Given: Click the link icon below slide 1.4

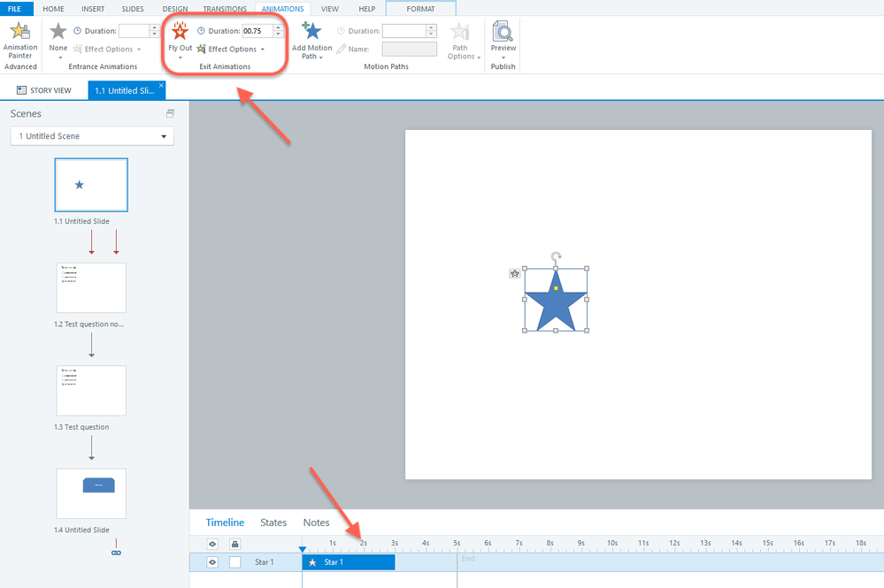Looking at the screenshot, I should point(116,554).
